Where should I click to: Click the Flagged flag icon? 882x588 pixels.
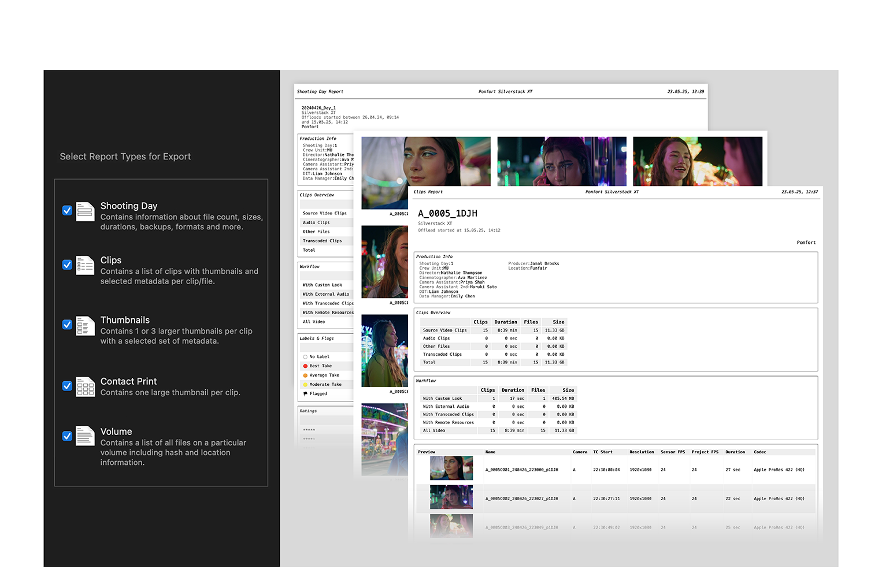(305, 394)
